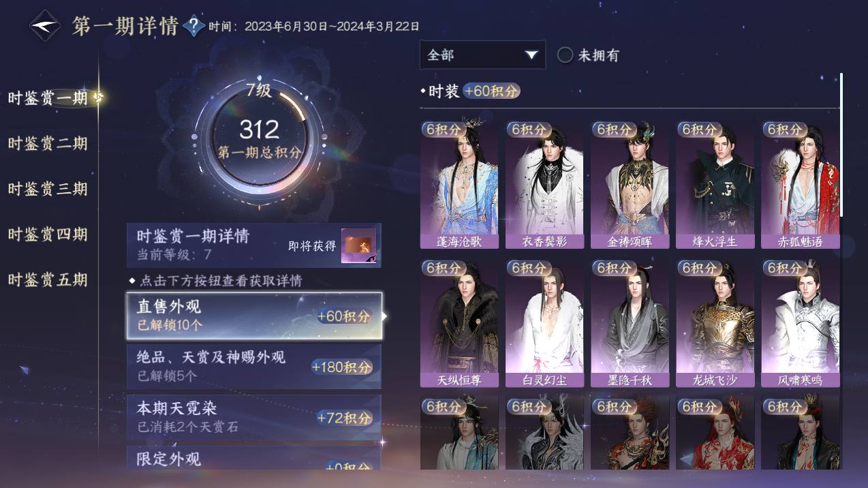Select the 龙城飞沙 outfit card

[x=715, y=324]
